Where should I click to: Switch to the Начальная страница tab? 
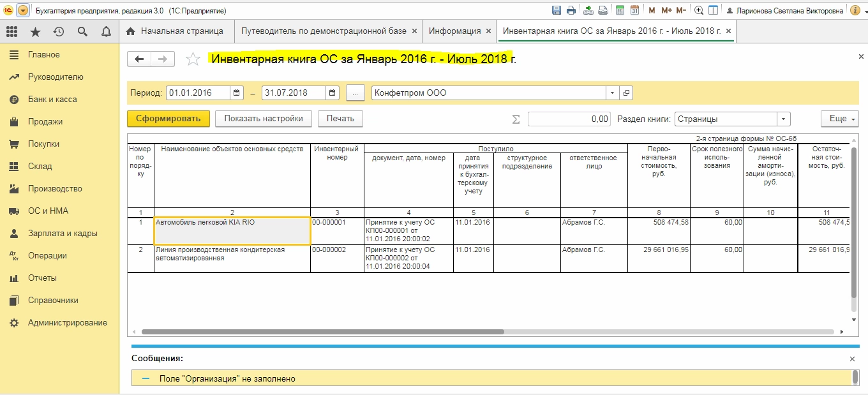tap(176, 31)
